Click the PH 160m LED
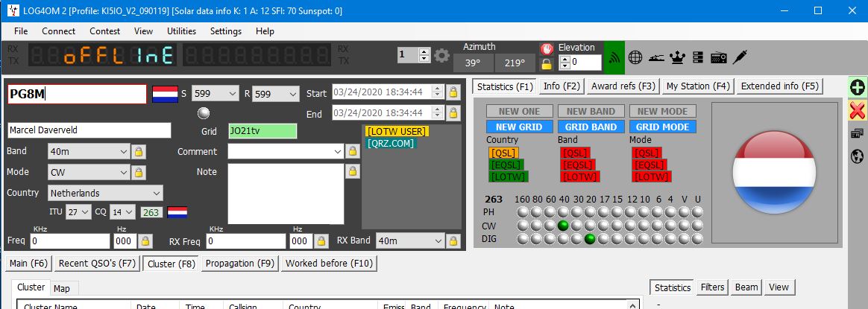This screenshot has width=868, height=309. pyautogui.click(x=523, y=212)
